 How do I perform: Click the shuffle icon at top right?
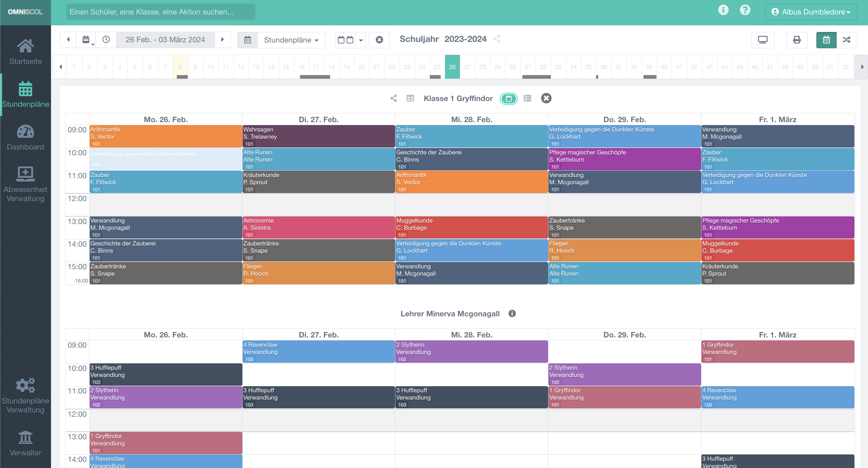847,40
